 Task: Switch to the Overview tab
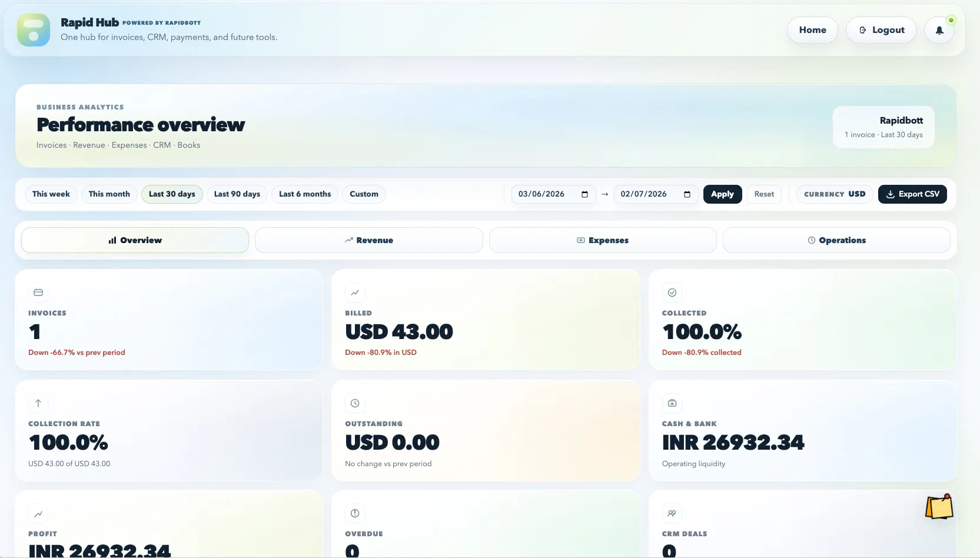[x=135, y=240]
